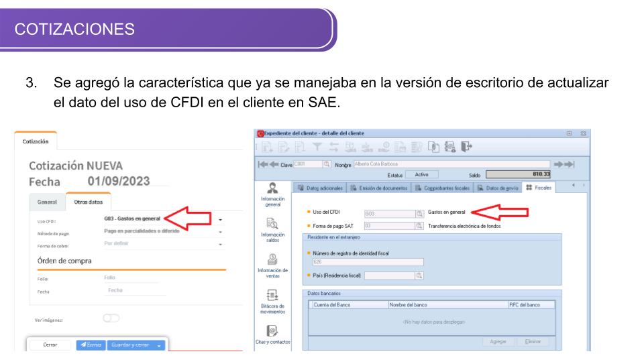The width and height of the screenshot is (644, 362).
Task: Click the transfer arrows toolbar icon
Action: [334, 147]
